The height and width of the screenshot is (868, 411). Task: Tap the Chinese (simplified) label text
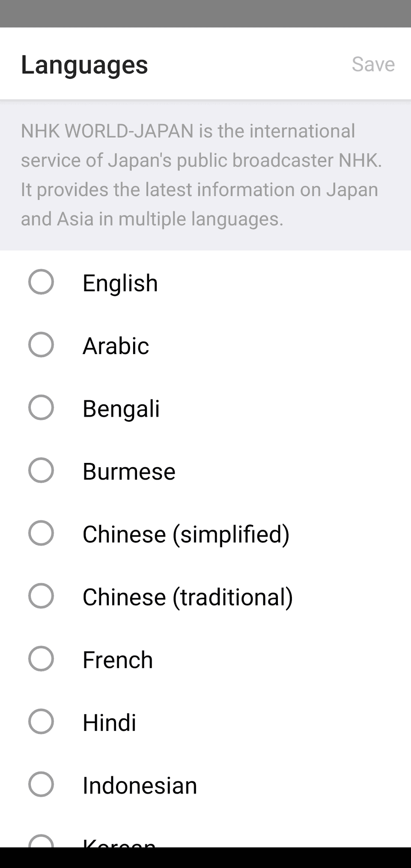coord(186,534)
